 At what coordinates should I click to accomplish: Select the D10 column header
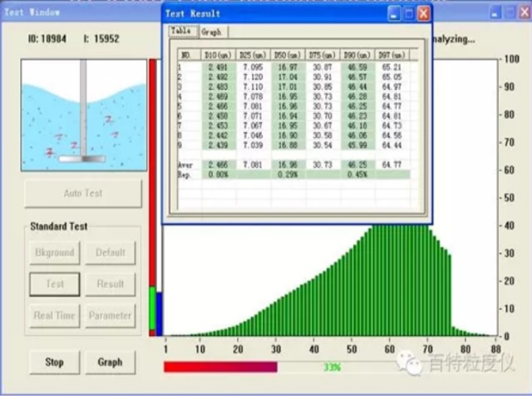click(x=215, y=55)
